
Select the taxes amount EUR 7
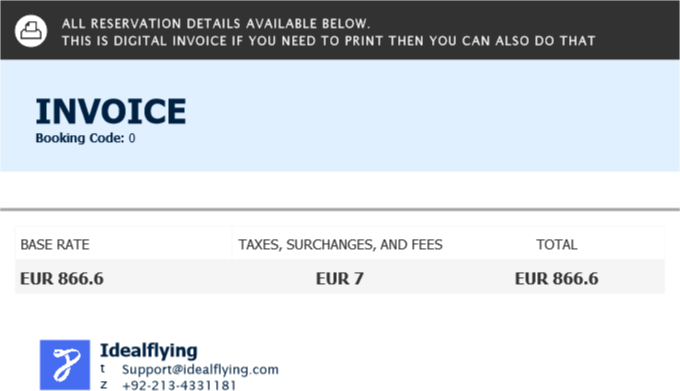pyautogui.click(x=340, y=278)
